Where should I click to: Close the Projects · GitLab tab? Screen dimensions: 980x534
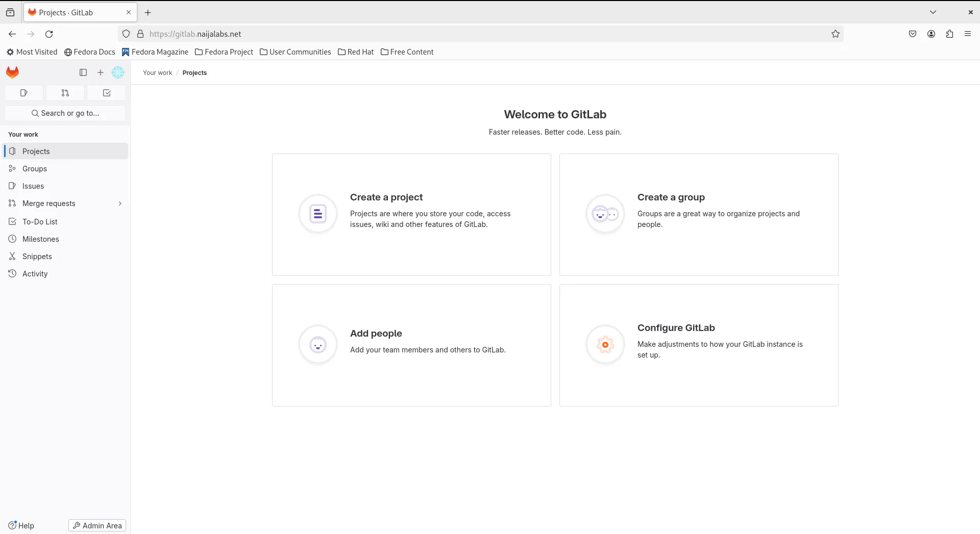click(129, 12)
